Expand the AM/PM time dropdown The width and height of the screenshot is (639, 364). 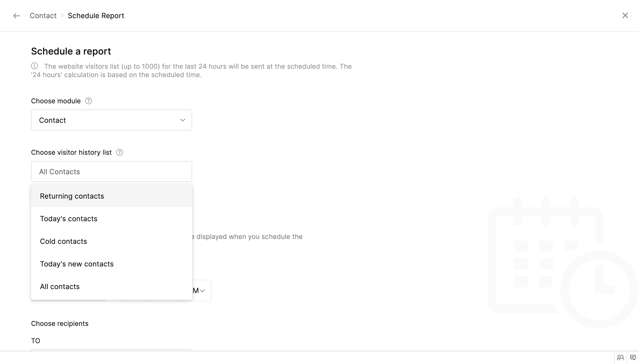point(202,291)
